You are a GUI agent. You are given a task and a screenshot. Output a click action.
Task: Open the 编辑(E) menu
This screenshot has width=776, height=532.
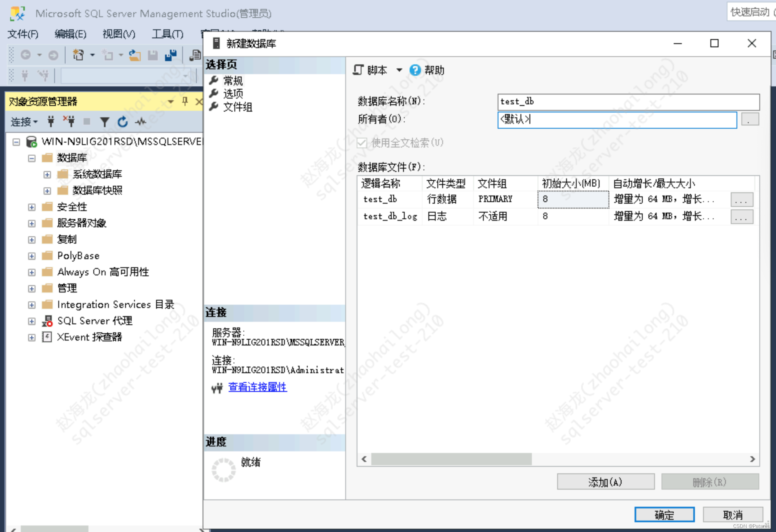[x=71, y=34]
